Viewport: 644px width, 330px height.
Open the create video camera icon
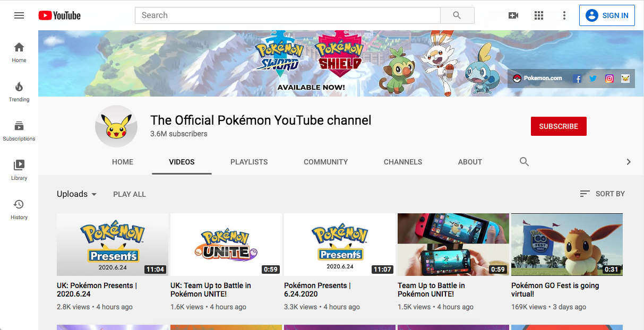[x=513, y=15]
